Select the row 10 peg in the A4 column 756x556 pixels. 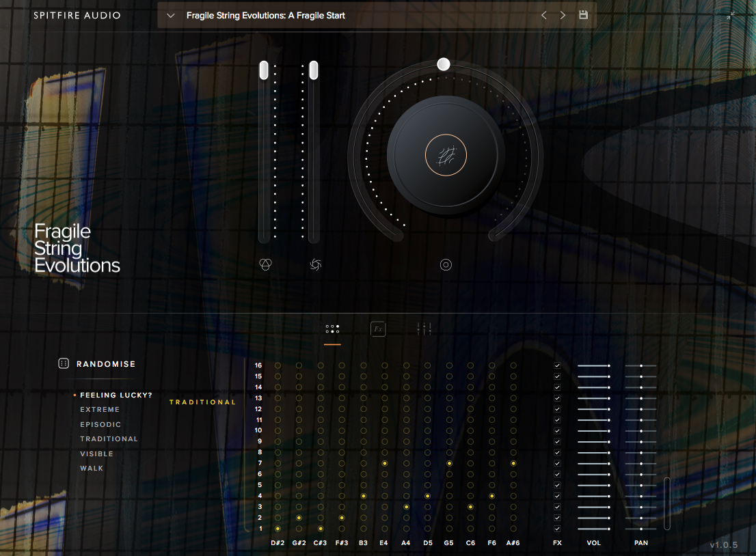tap(407, 431)
